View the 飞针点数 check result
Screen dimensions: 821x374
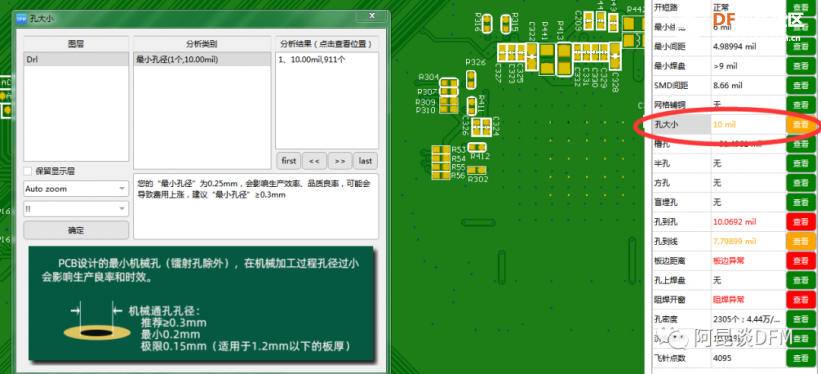[x=801, y=358]
